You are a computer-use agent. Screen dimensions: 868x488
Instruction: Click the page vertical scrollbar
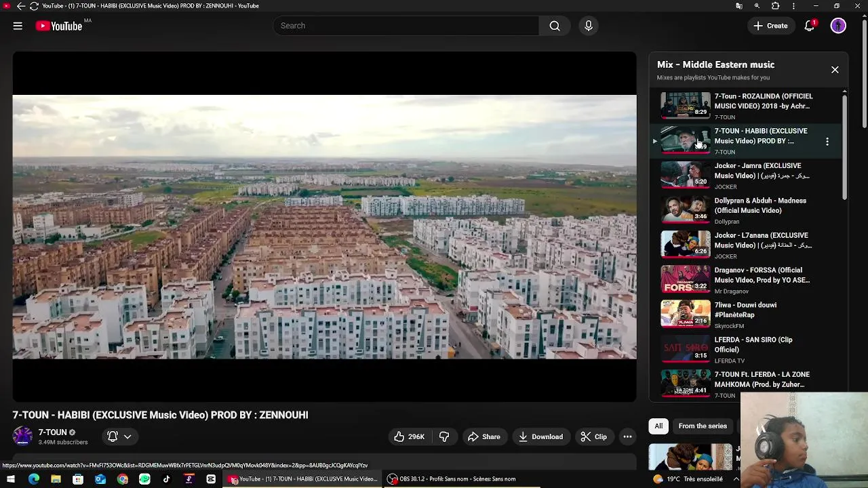[864, 75]
